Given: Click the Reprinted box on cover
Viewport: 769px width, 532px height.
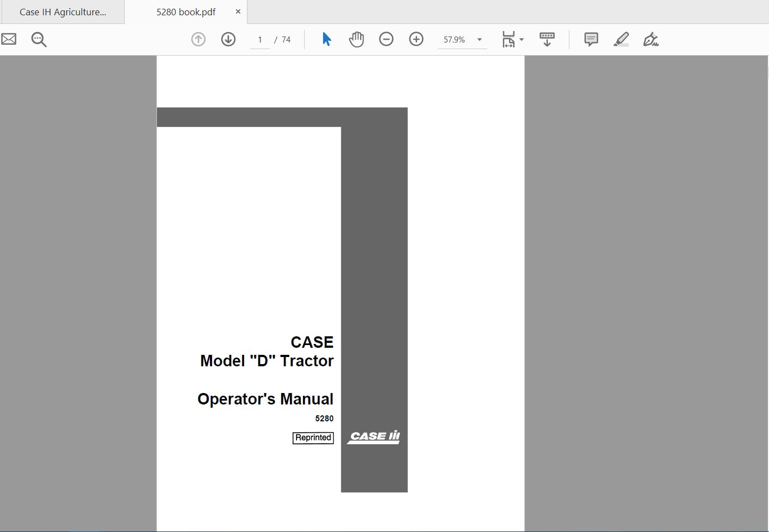Looking at the screenshot, I should pos(313,438).
